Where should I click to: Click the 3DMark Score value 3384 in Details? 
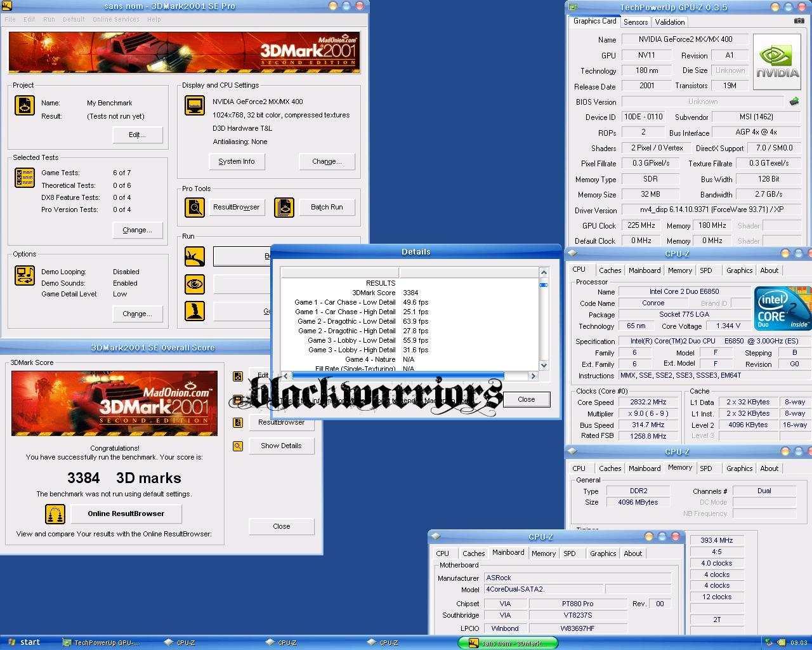(410, 293)
